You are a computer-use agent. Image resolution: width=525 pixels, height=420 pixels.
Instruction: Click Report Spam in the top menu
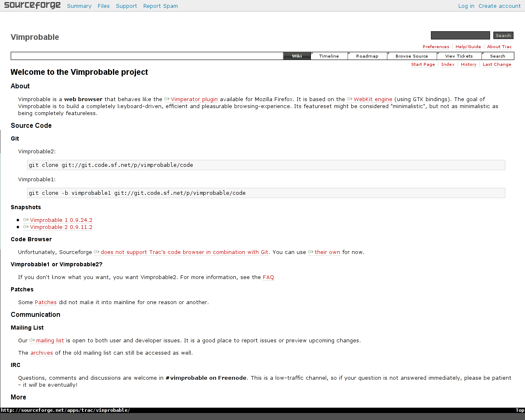coord(160,6)
